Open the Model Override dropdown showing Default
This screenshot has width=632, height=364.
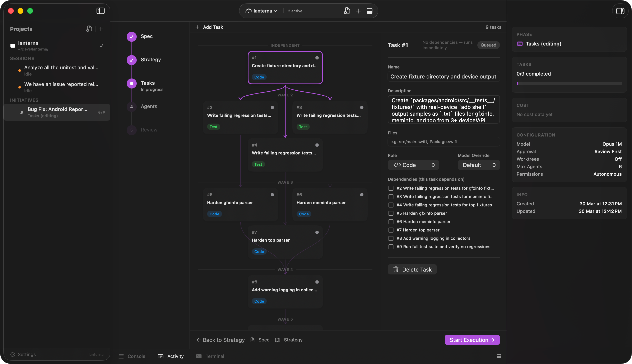[479, 165]
